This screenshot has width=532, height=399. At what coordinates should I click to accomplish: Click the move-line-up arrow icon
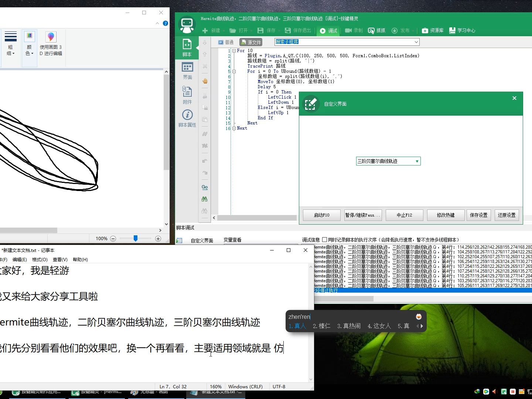[x=205, y=54]
